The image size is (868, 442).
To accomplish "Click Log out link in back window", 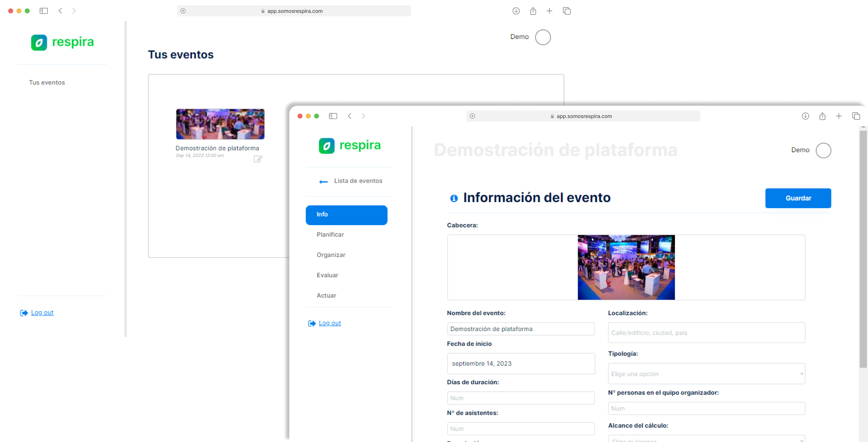I will 42,312.
